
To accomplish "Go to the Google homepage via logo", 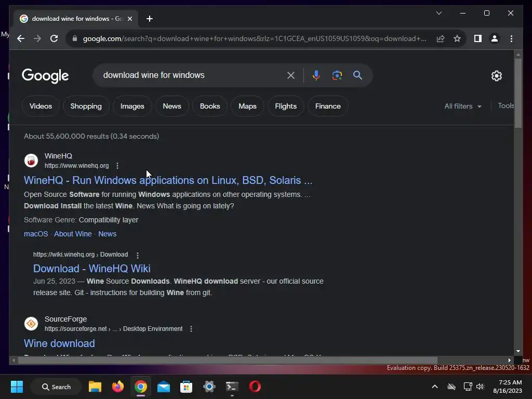I will pyautogui.click(x=45, y=76).
